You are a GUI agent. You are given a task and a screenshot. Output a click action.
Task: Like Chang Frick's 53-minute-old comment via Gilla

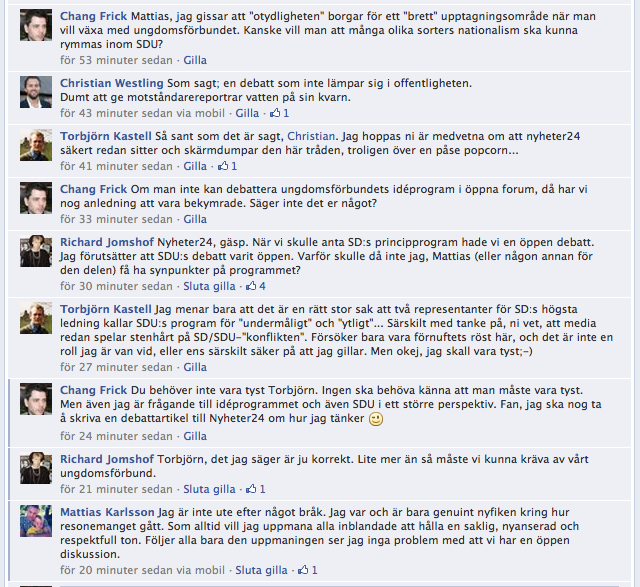click(x=195, y=60)
